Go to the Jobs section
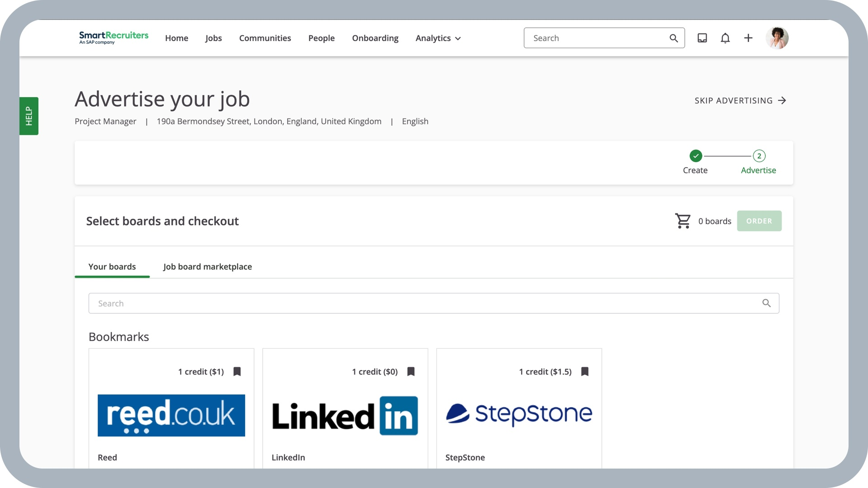 [x=213, y=38]
